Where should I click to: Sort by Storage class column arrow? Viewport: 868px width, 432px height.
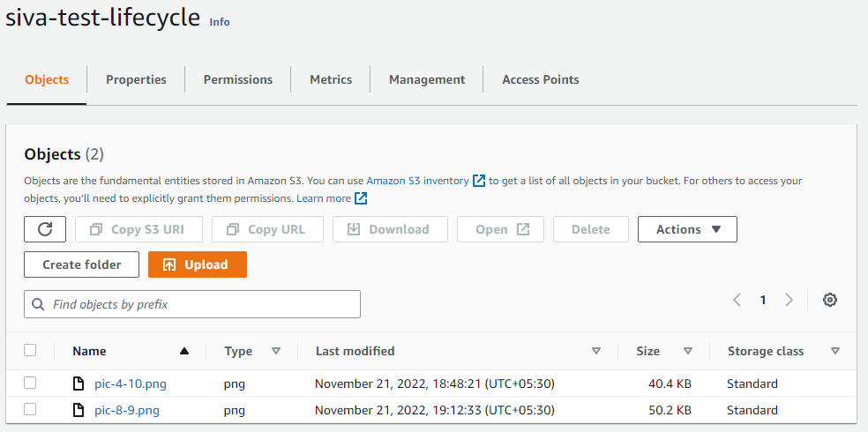click(x=835, y=351)
